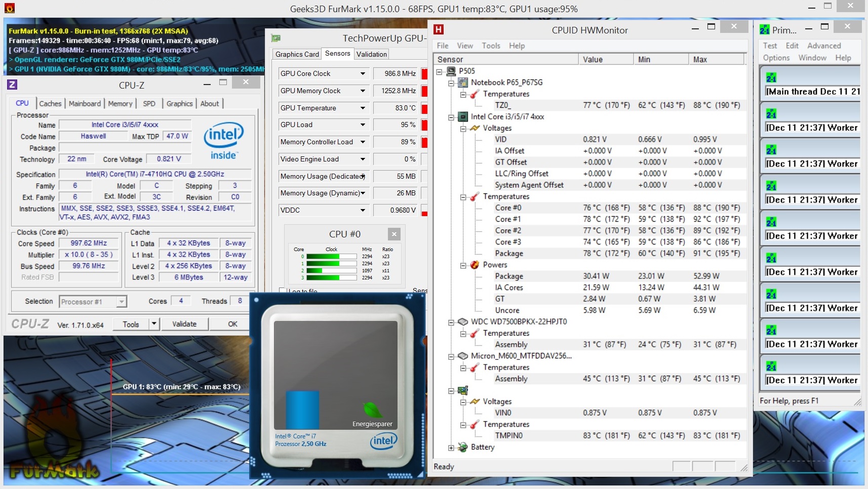Collapse the Powers section in HWMonitor
Image resolution: width=868 pixels, height=489 pixels.
point(463,265)
